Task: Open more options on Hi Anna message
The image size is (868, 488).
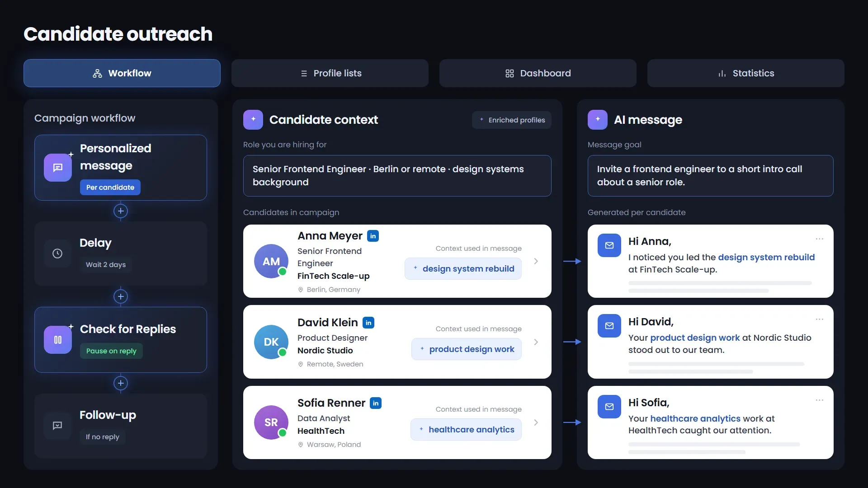Action: click(820, 239)
